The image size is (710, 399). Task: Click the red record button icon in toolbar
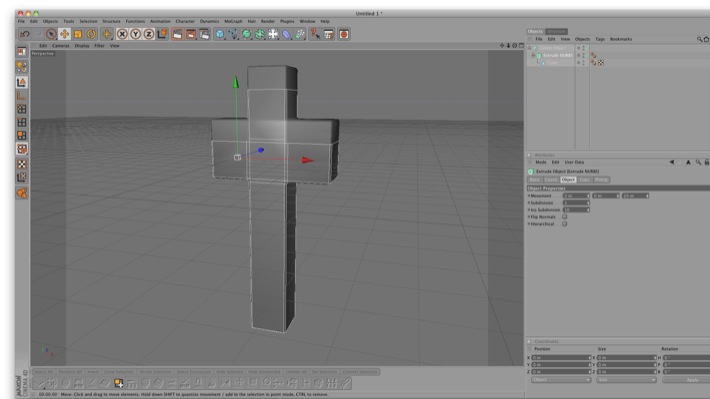pyautogui.click(x=344, y=34)
